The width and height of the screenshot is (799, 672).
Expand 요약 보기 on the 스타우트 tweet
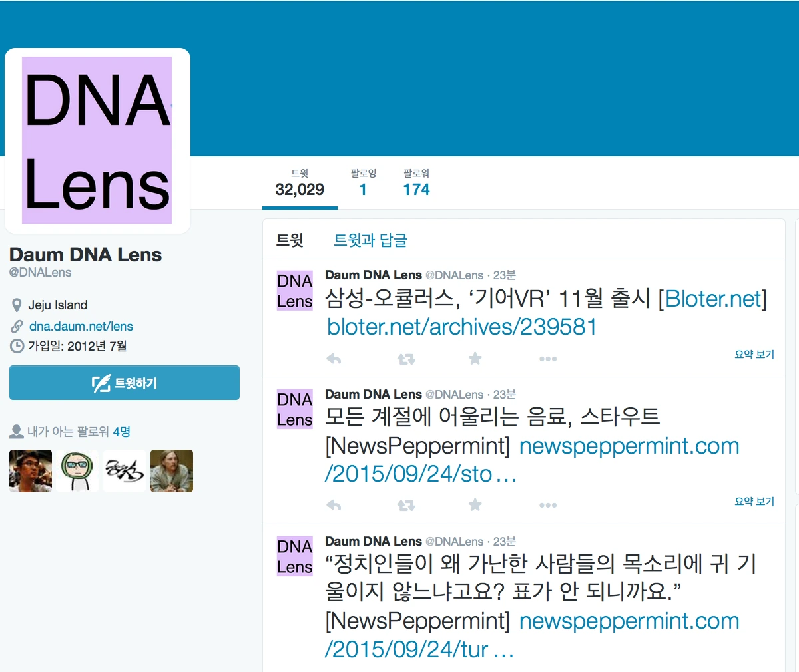(x=754, y=502)
